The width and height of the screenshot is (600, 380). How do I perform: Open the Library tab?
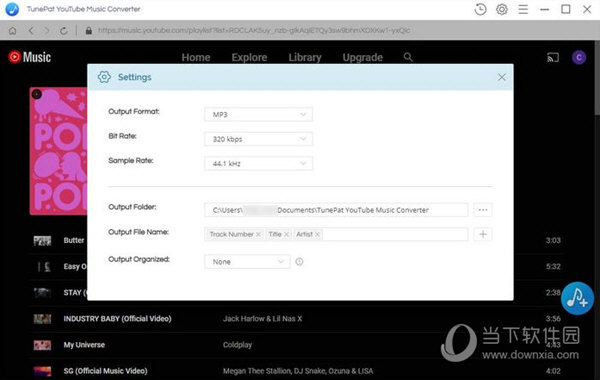305,57
